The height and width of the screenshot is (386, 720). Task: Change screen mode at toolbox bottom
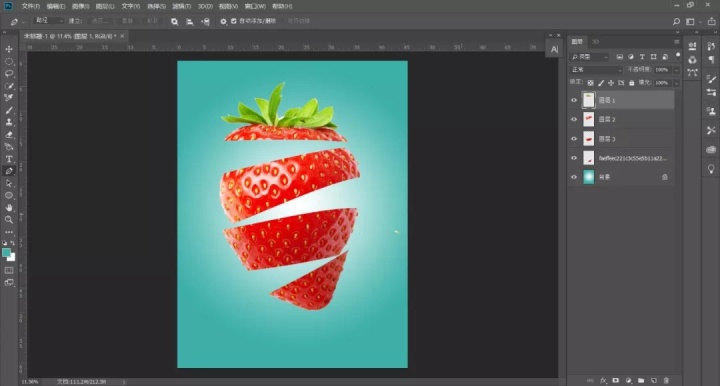point(9,282)
